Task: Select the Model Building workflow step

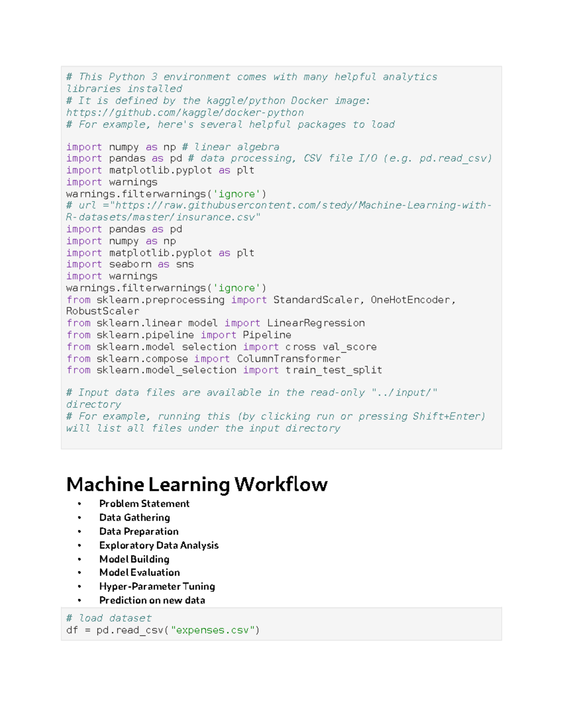Action: click(134, 559)
